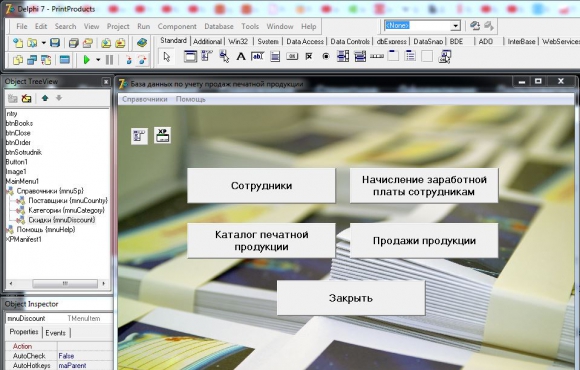
Task: Select XPManifest component on the form
Action: (162, 135)
